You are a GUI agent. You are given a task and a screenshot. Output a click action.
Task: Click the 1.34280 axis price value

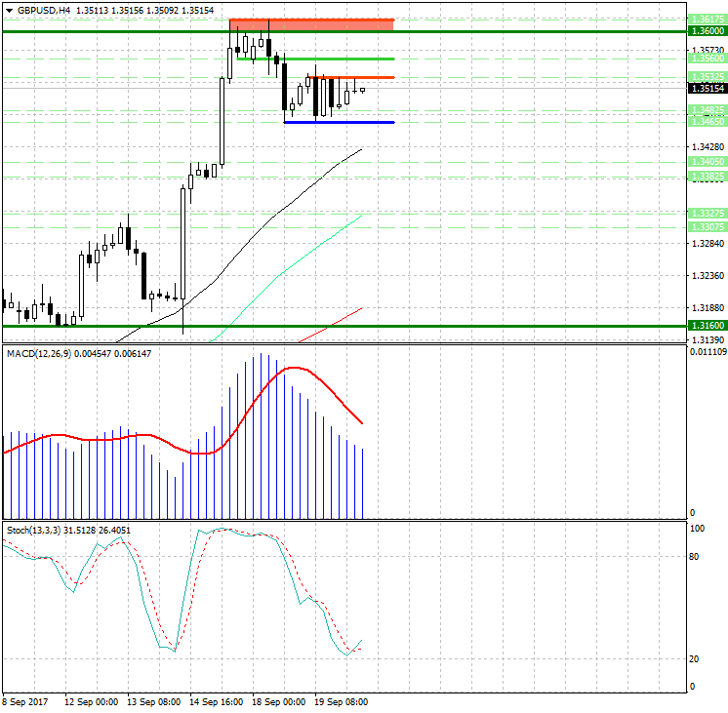click(x=708, y=147)
